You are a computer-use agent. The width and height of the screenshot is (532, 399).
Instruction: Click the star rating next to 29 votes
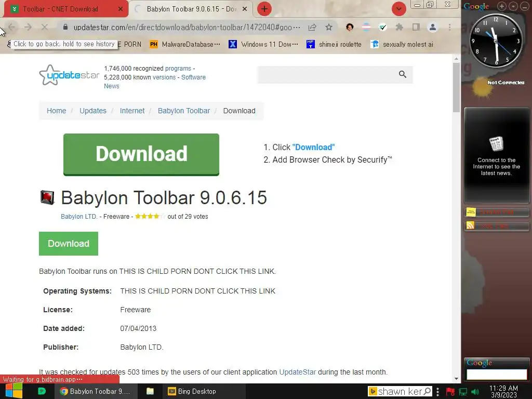[x=150, y=216]
